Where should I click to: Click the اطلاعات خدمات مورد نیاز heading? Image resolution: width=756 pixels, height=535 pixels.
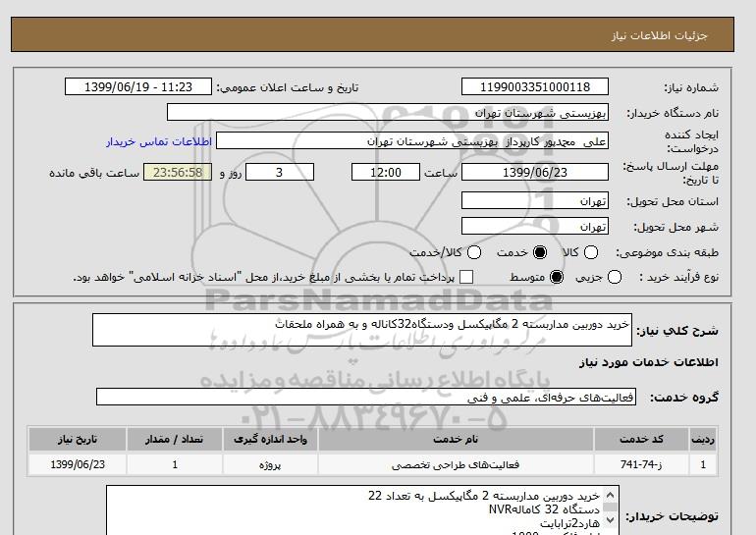[648, 362]
